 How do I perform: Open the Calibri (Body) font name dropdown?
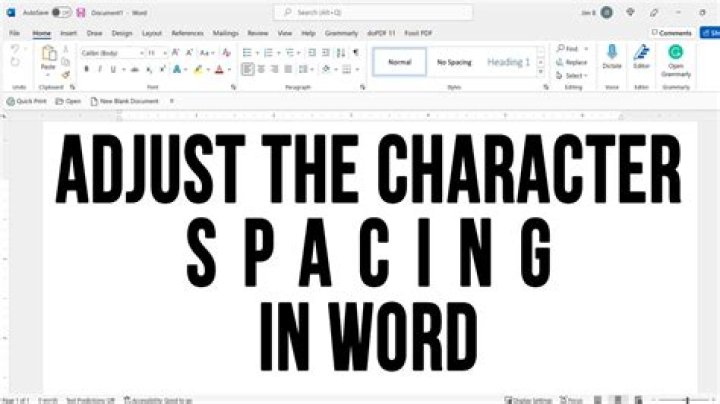141,53
